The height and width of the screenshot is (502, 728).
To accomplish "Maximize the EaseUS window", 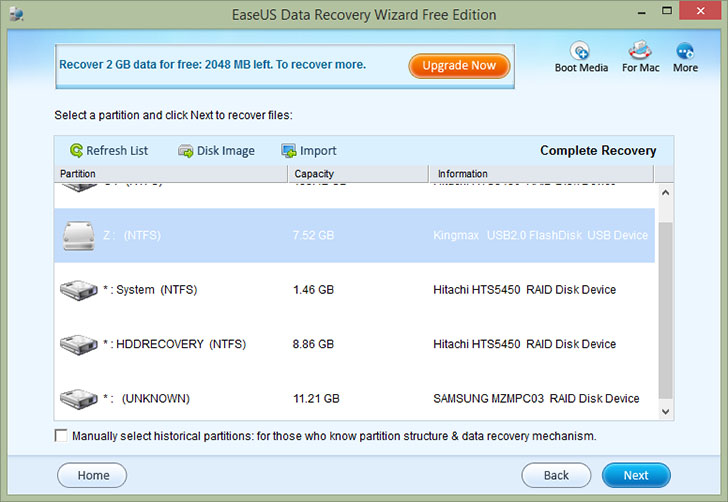I will coord(667,11).
